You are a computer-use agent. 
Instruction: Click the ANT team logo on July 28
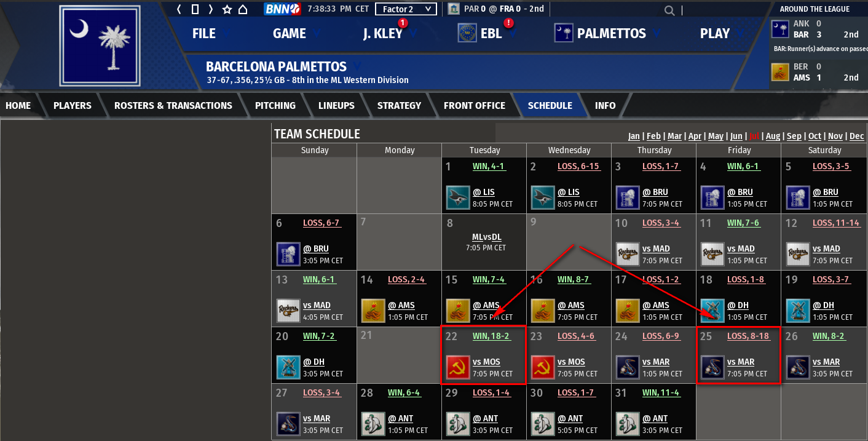[x=373, y=424]
